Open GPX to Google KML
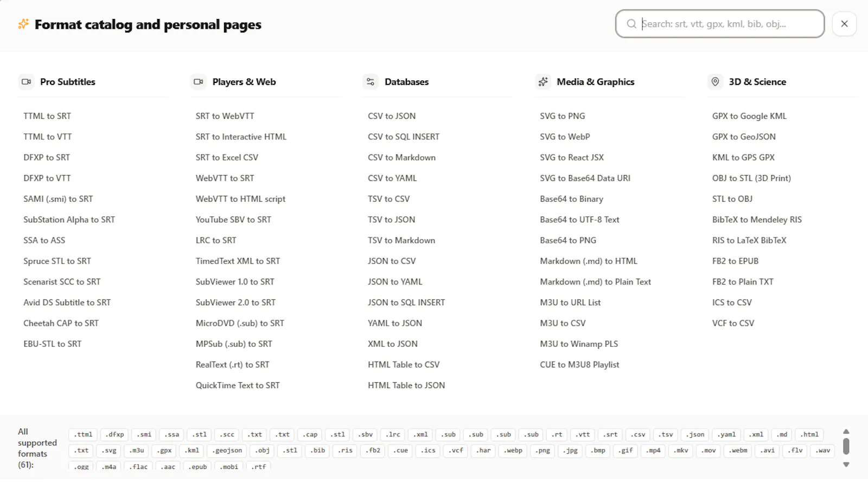 749,116
